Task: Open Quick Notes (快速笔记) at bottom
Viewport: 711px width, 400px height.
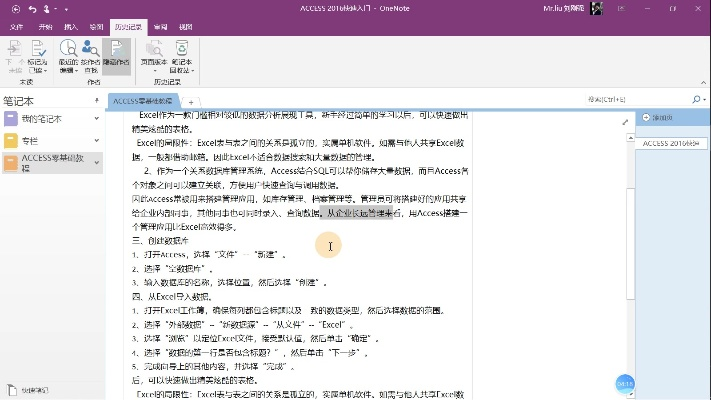Action: (x=27, y=390)
